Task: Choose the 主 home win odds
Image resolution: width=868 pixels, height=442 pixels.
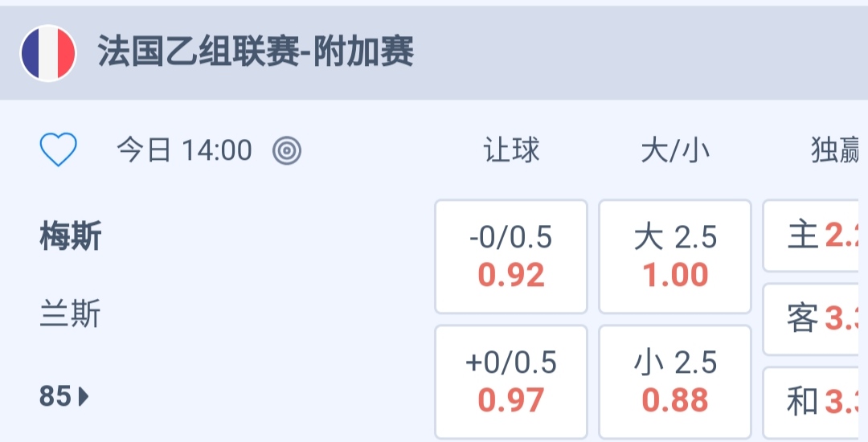Action: pyautogui.click(x=816, y=236)
